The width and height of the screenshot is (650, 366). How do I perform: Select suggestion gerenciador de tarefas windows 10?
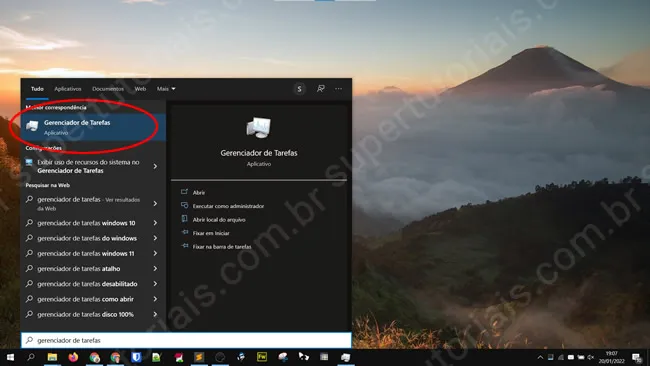(85, 223)
